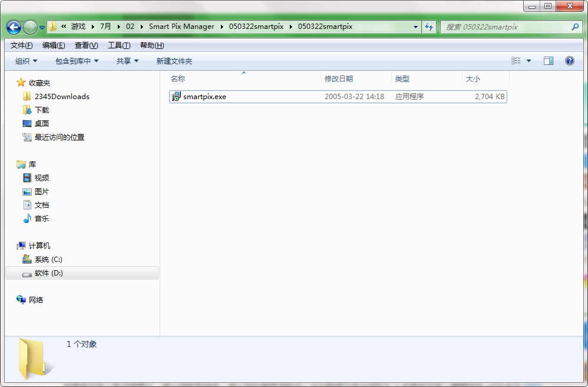Open the help (question mark) icon
Image resolution: width=588 pixels, height=387 pixels.
[x=569, y=60]
